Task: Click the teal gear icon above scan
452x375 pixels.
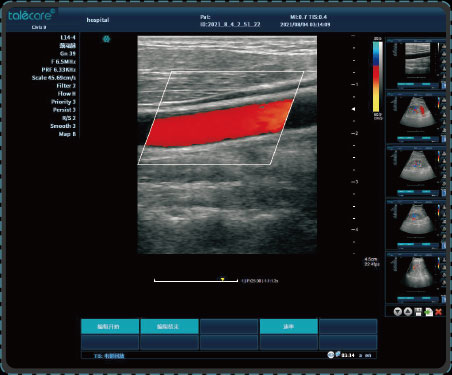Action: tap(106, 39)
